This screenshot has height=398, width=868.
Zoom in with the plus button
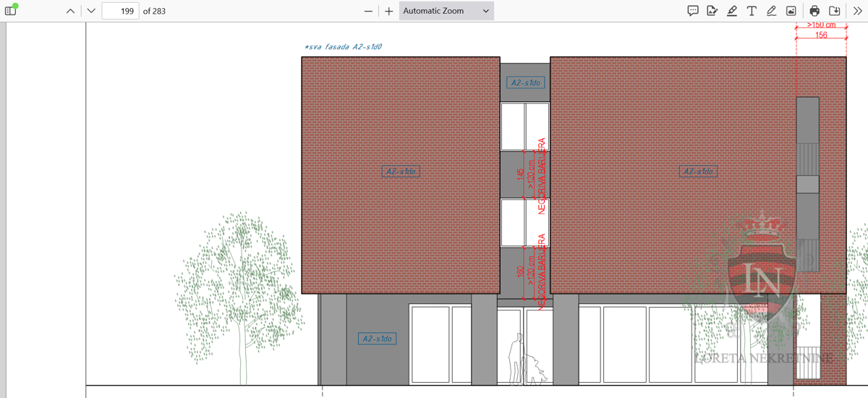click(389, 11)
